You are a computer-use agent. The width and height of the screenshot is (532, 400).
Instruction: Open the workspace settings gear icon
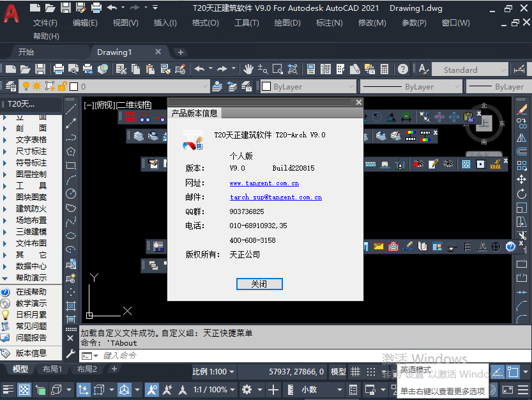click(x=247, y=390)
